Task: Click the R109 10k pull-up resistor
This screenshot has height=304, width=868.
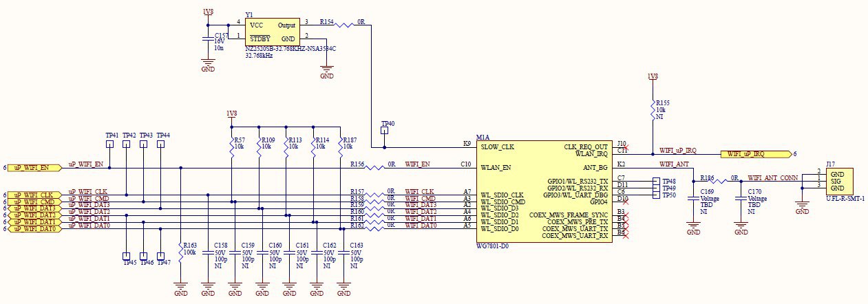Action: [258, 146]
